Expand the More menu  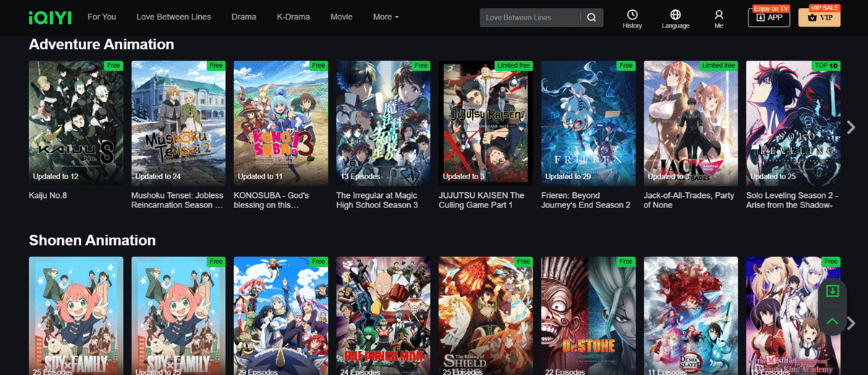click(386, 17)
